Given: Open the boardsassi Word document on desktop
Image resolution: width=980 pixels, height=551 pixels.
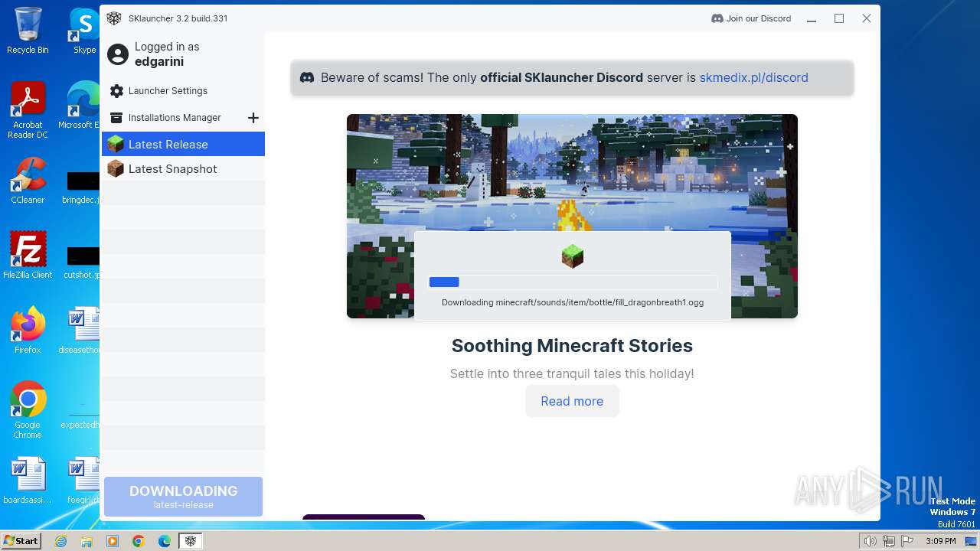Looking at the screenshot, I should pyautogui.click(x=28, y=481).
